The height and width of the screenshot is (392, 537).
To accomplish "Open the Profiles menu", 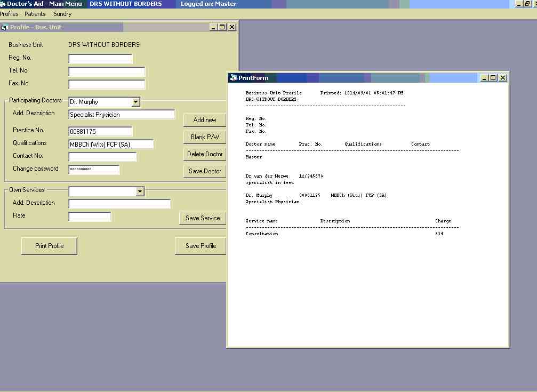I will coord(9,14).
